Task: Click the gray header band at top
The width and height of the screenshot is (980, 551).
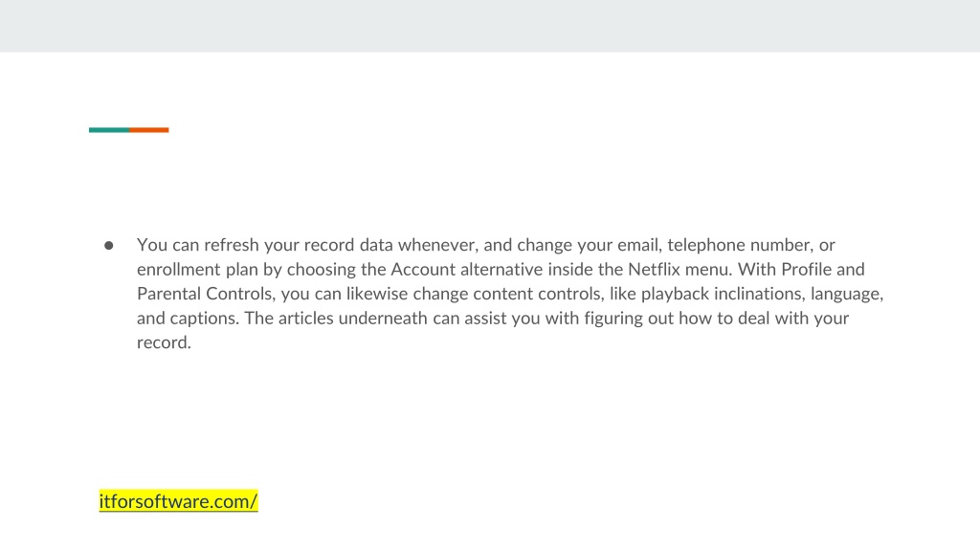Action: pyautogui.click(x=490, y=26)
